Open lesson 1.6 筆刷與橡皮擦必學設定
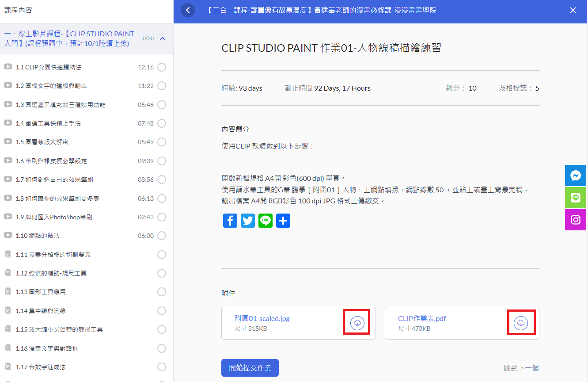This screenshot has width=588, height=382. click(x=51, y=161)
